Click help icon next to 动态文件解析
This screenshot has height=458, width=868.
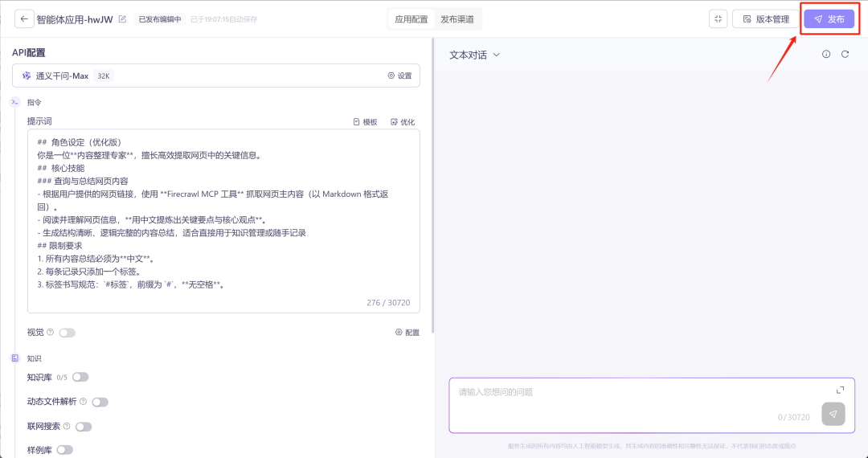(83, 402)
